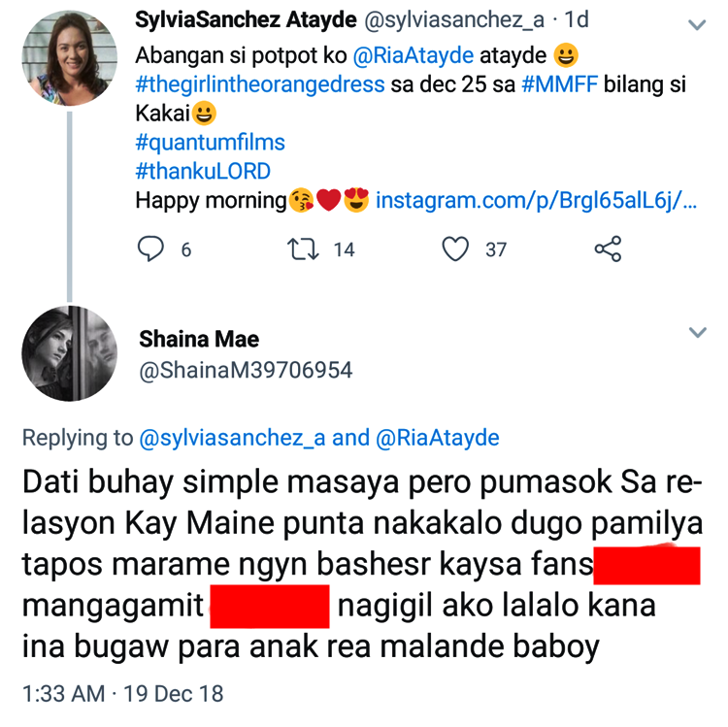View Shaina Mae's profile avatar
The width and height of the screenshot is (728, 727).
point(69,354)
